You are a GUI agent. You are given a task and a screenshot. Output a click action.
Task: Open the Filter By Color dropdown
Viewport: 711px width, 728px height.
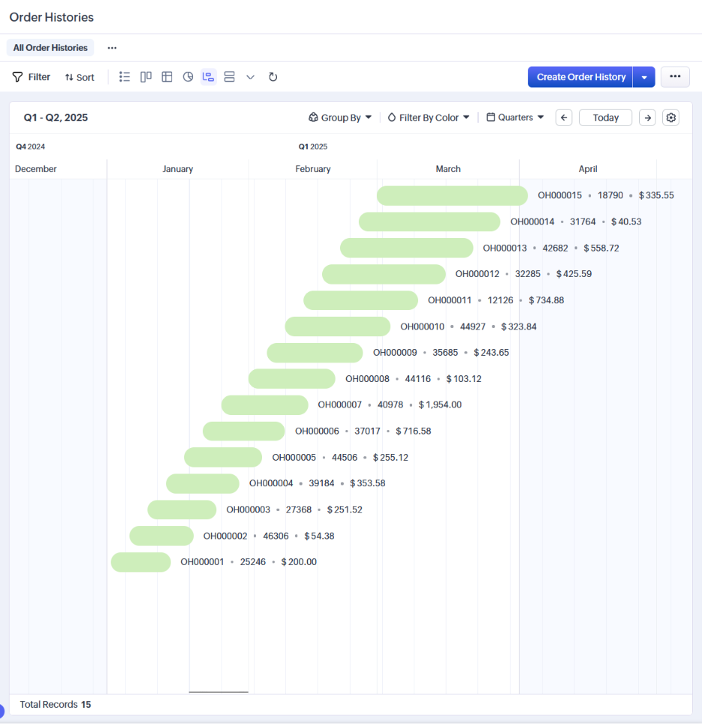point(429,118)
